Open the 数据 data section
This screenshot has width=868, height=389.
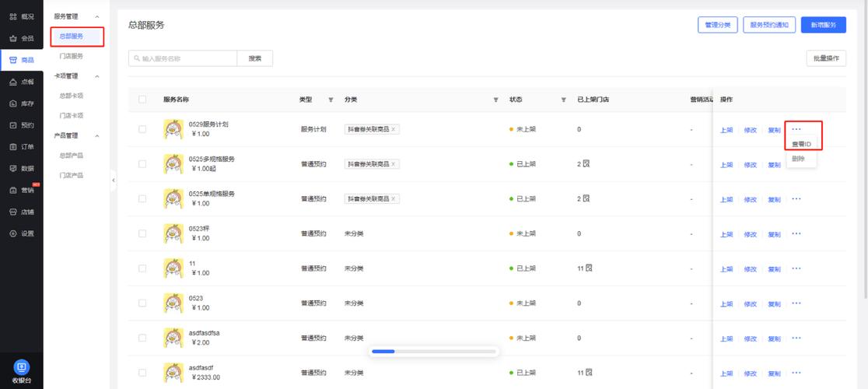pyautogui.click(x=22, y=168)
